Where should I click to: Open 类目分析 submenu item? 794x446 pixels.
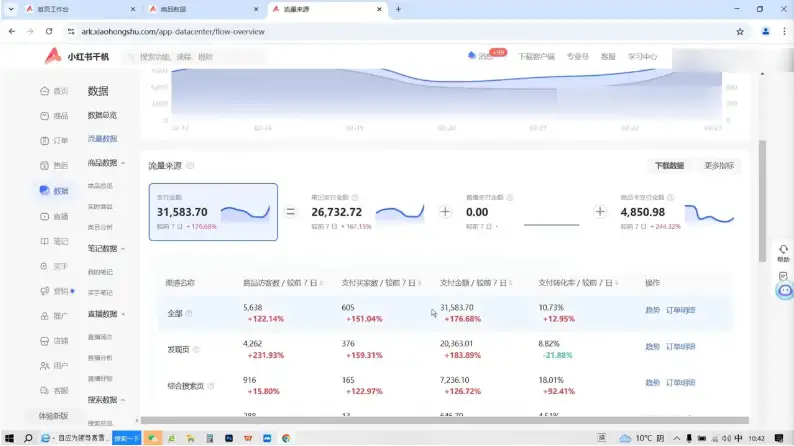click(100, 227)
